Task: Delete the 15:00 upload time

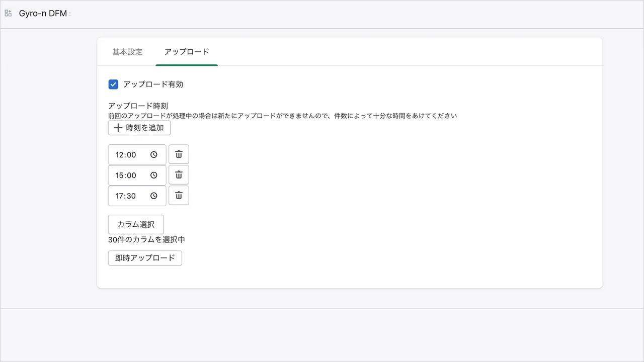Action: [179, 175]
